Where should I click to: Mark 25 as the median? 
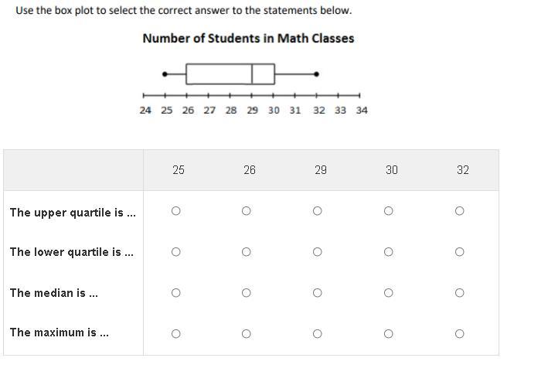176,293
